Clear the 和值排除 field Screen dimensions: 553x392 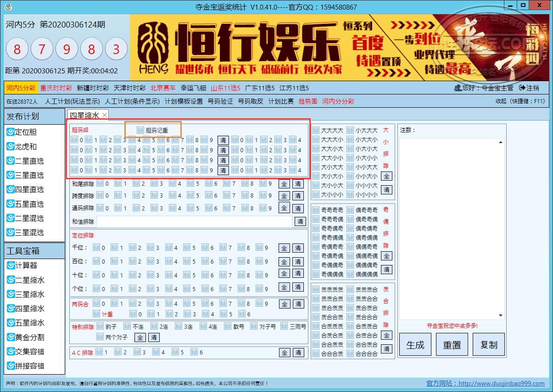click(300, 221)
